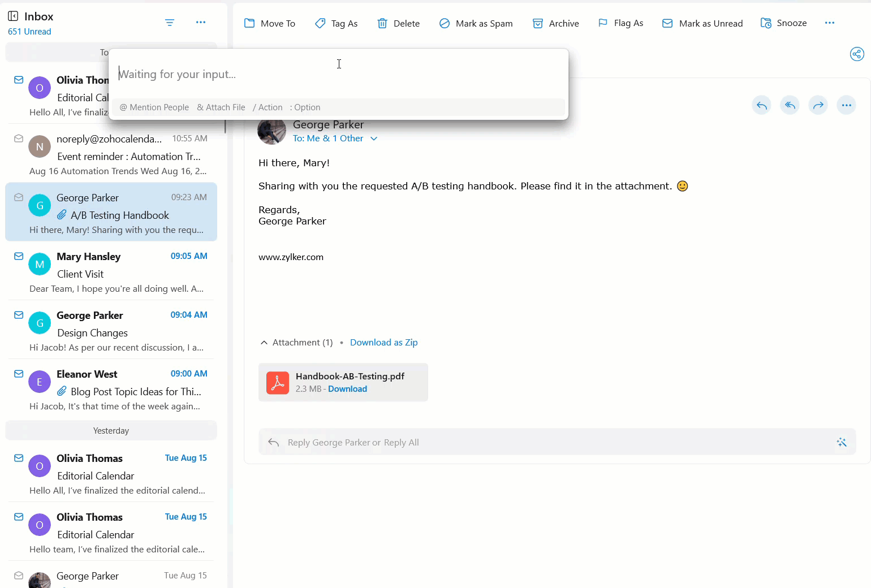The height and width of the screenshot is (588, 871).
Task: Click the reply arrow icon
Action: 762,105
